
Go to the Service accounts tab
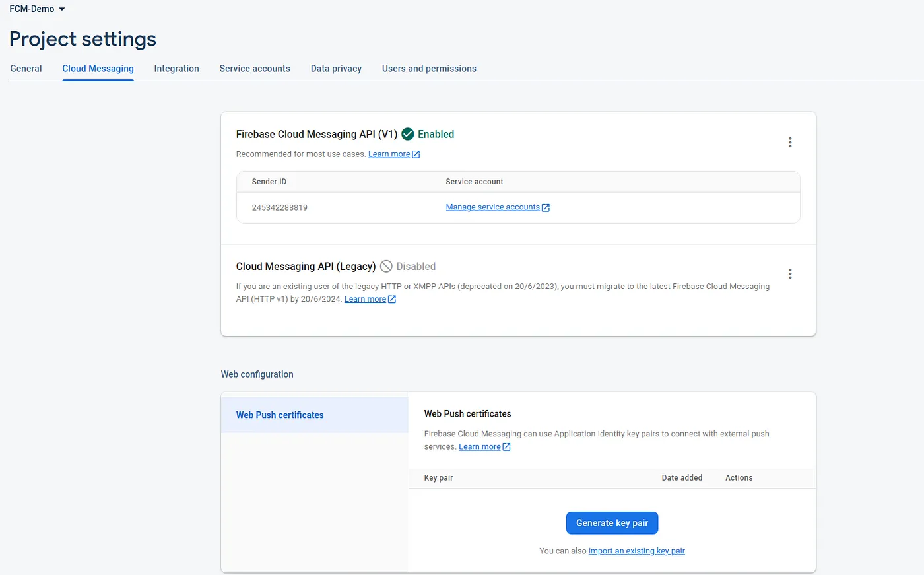[255, 69]
